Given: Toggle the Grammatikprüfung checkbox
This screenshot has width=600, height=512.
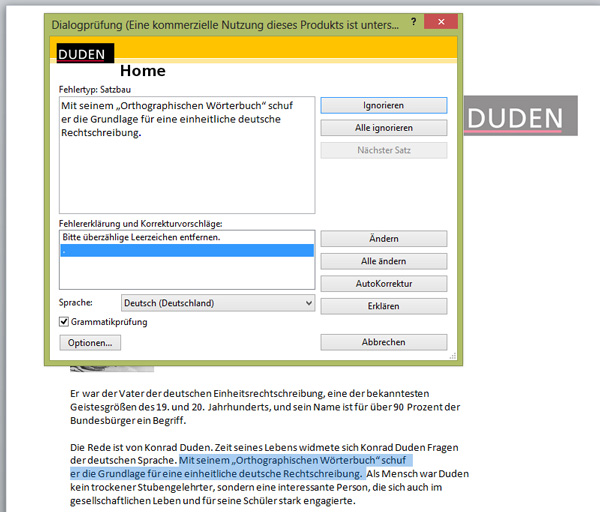Looking at the screenshot, I should click(65, 322).
